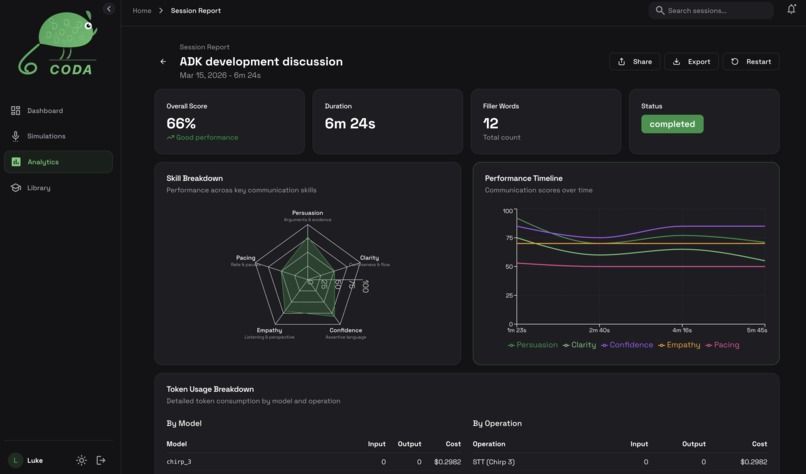Click the chirp_3 model row
806x474 pixels.
click(x=314, y=462)
